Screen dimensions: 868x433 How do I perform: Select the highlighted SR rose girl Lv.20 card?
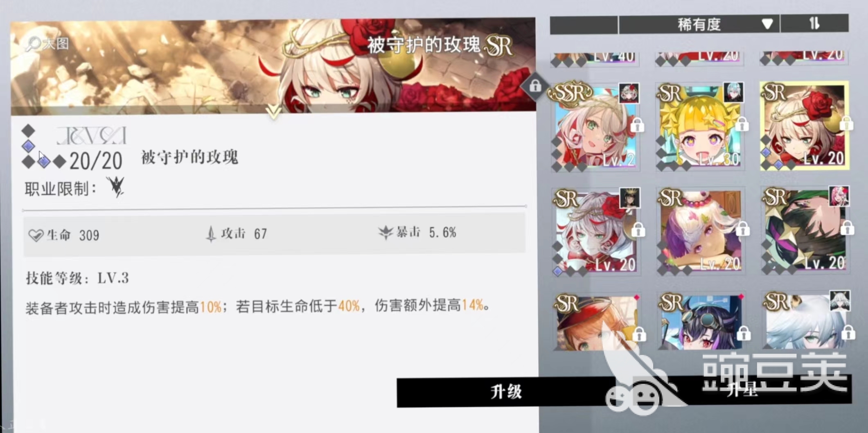pos(804,126)
